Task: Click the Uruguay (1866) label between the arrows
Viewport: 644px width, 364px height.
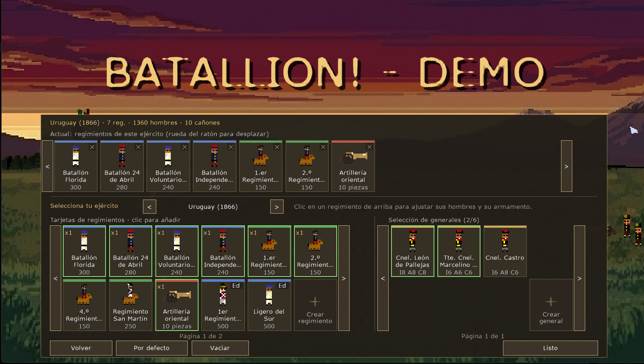Action: 213,207
